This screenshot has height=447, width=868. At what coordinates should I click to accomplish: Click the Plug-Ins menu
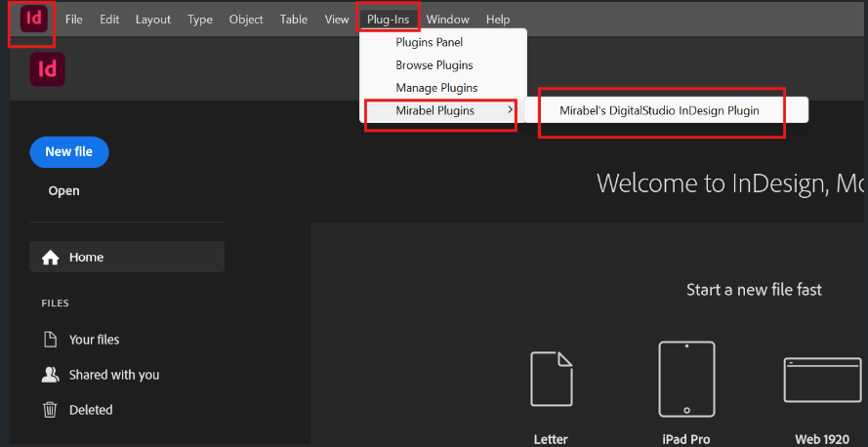388,20
